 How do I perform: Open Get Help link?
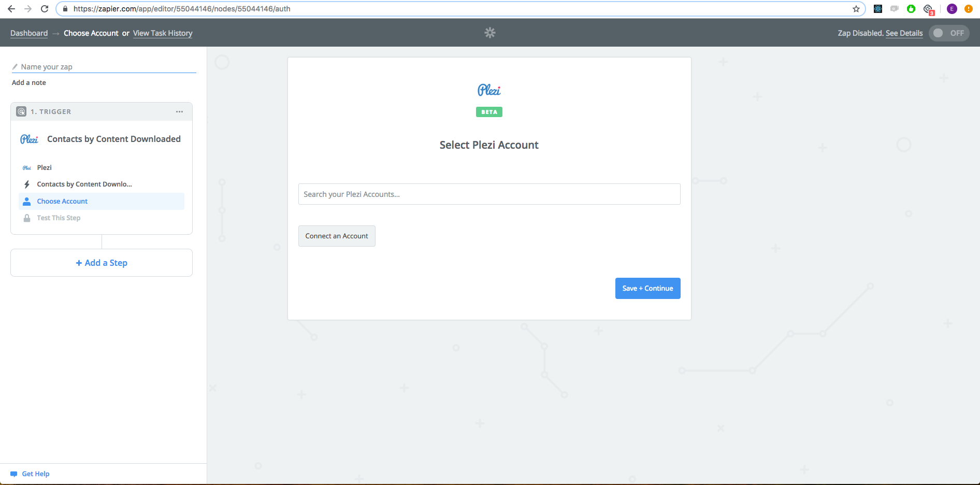(36, 474)
